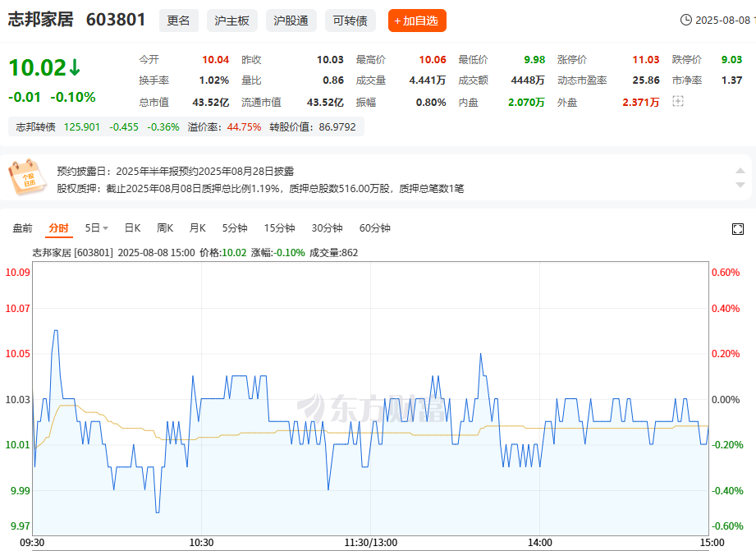Open the 5日 period dropdown

pyautogui.click(x=96, y=227)
